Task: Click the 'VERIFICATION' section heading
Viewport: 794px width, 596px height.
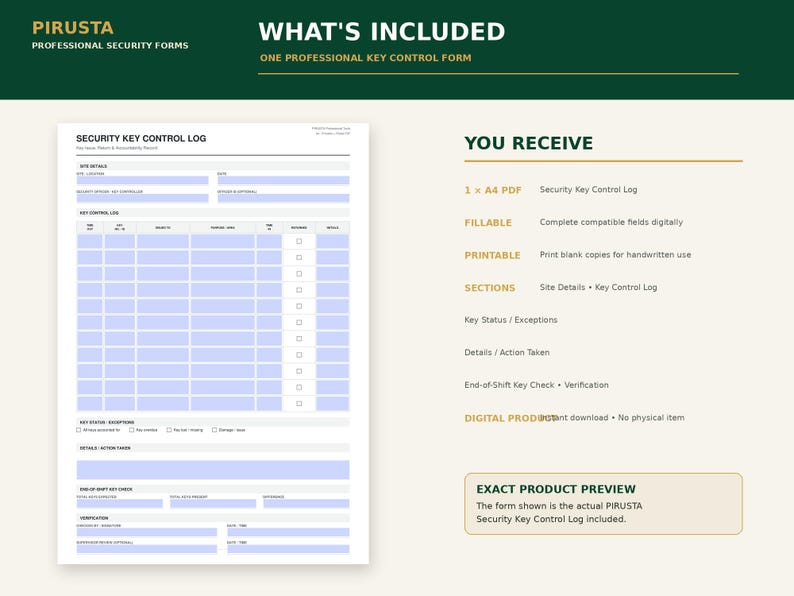Action: click(94, 518)
